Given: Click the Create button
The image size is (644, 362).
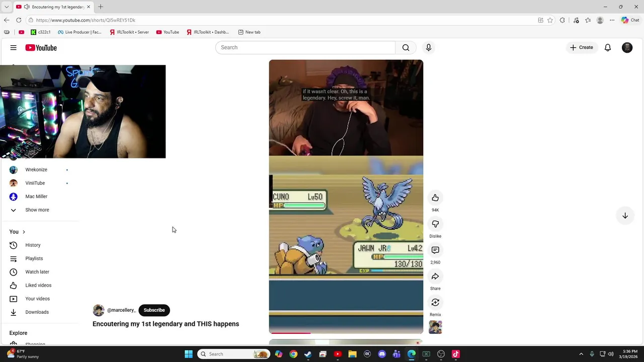Looking at the screenshot, I should [582, 47].
